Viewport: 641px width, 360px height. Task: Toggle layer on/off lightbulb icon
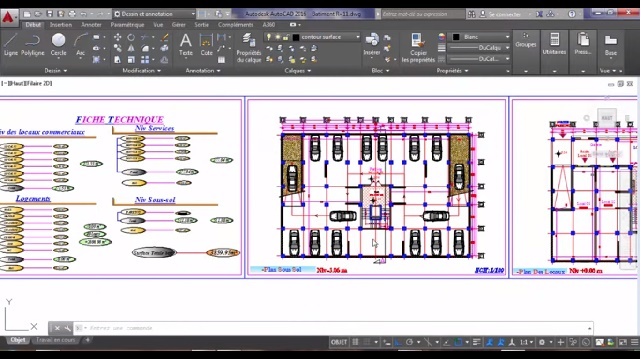coord(269,37)
